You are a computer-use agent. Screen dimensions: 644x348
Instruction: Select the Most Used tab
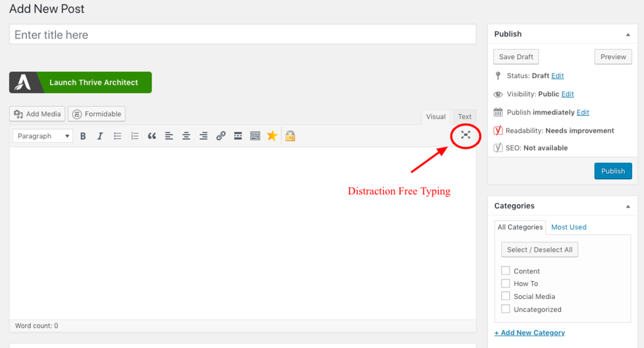pyautogui.click(x=569, y=227)
